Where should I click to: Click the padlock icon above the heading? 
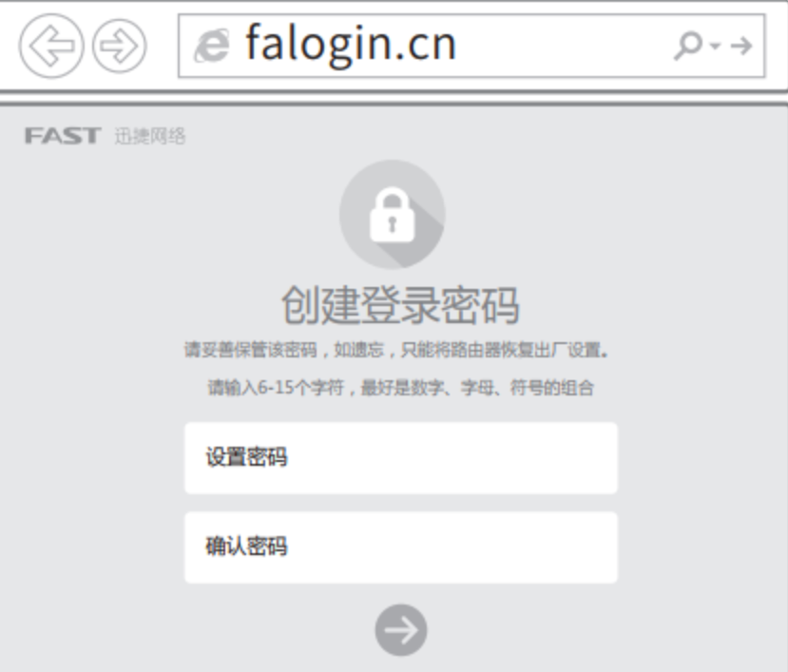pos(392,214)
